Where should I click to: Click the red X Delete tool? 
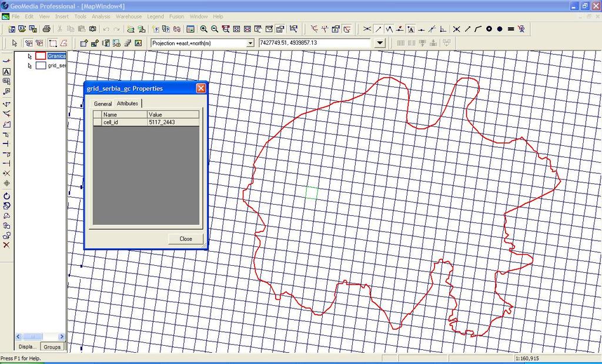coord(6,245)
